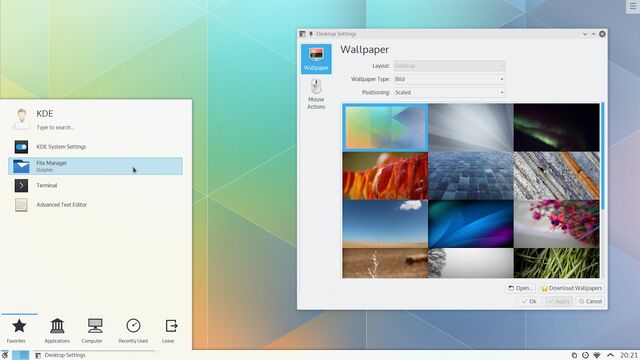Select the frosty tree wallpaper thumbnail
640x360 pixels.
coord(471,263)
